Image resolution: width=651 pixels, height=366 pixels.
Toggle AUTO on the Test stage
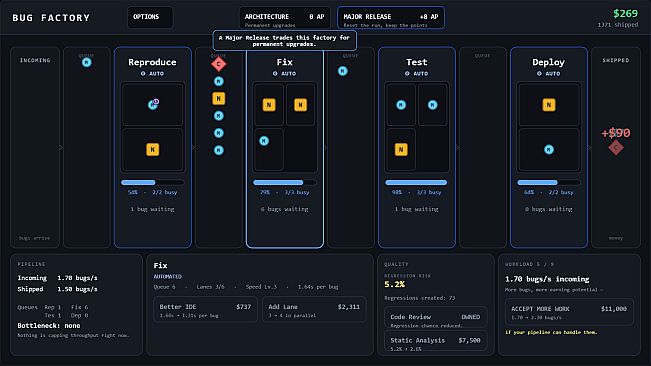[x=416, y=73]
